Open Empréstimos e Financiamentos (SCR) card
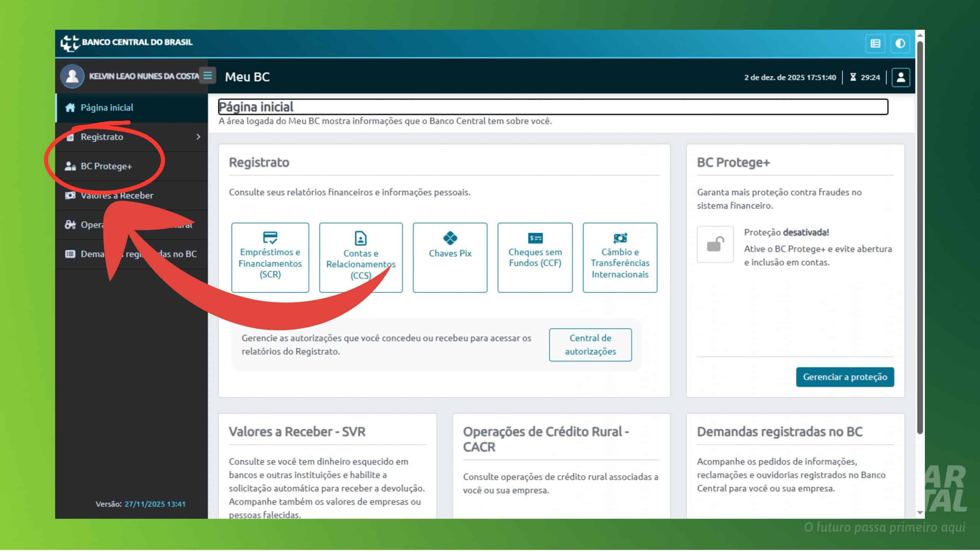This screenshot has height=551, width=980. coord(270,258)
